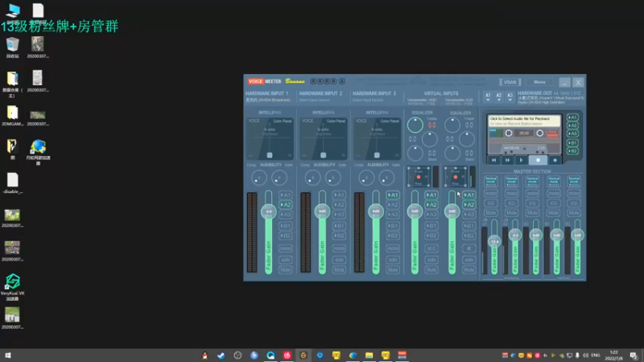Open Steam from the taskbar
The width and height of the screenshot is (644, 362).
(221, 356)
